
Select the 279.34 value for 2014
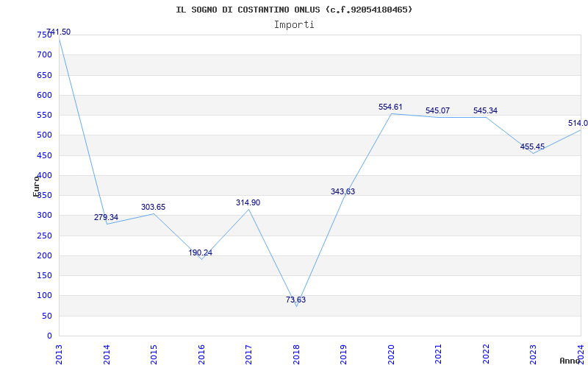(x=106, y=217)
